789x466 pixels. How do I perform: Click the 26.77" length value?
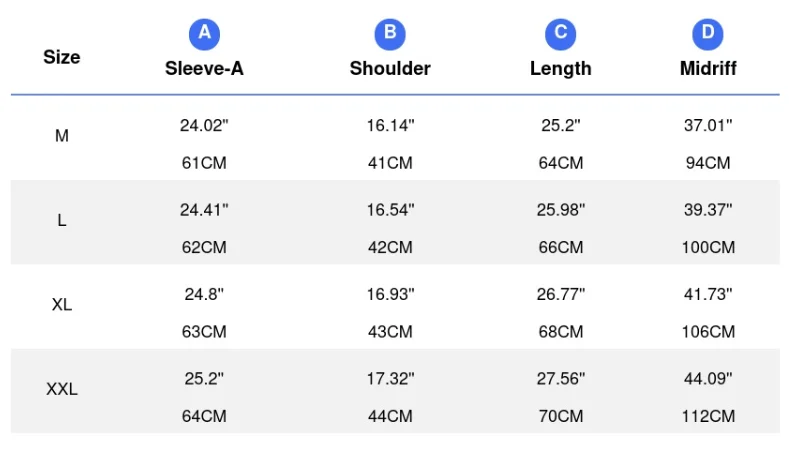pyautogui.click(x=561, y=294)
